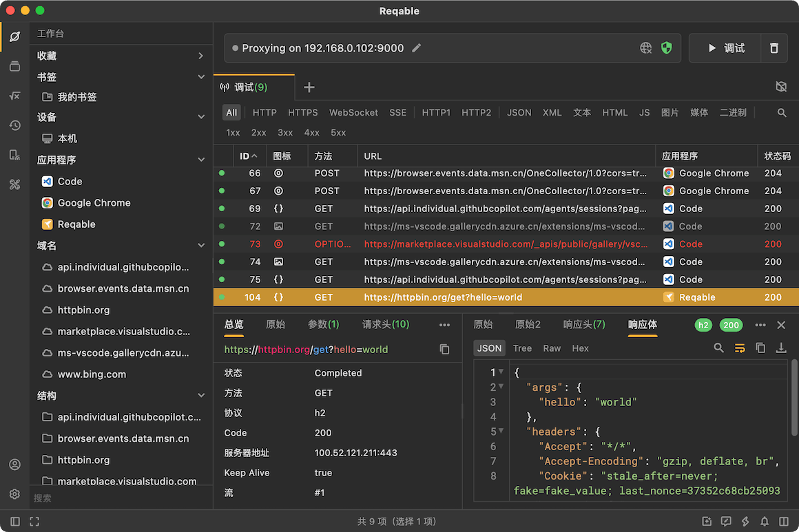799x532 pixels.
Task: Start debugging with 调试 button
Action: pos(725,48)
